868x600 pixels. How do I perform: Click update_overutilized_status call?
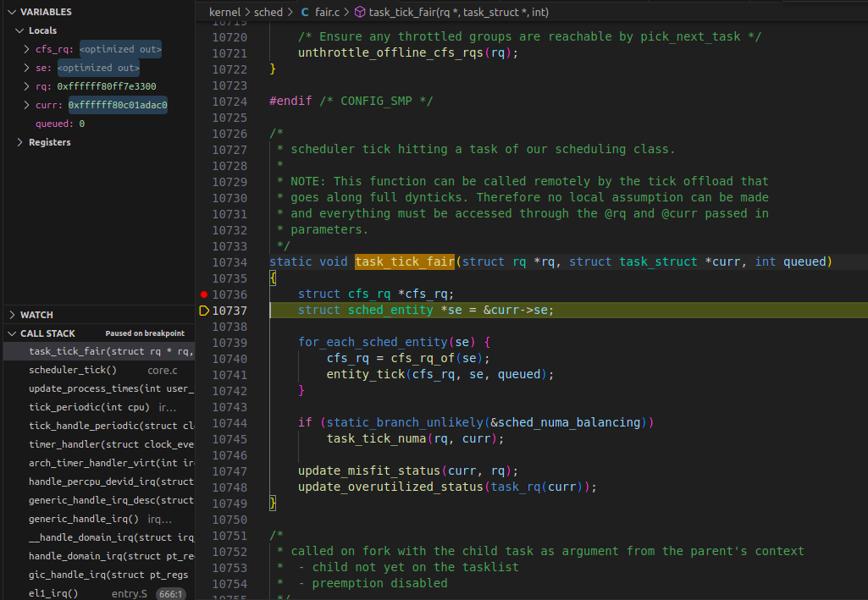(390, 487)
